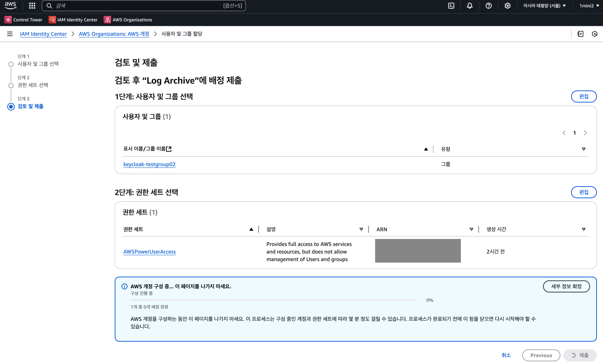Open the notifications bell
603x364 pixels.
pos(469,6)
